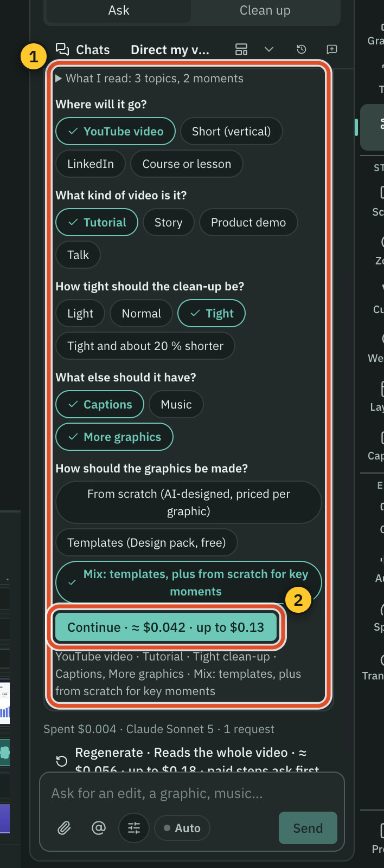Toggle the Tight clean-up chip
384x868 pixels.
(212, 314)
